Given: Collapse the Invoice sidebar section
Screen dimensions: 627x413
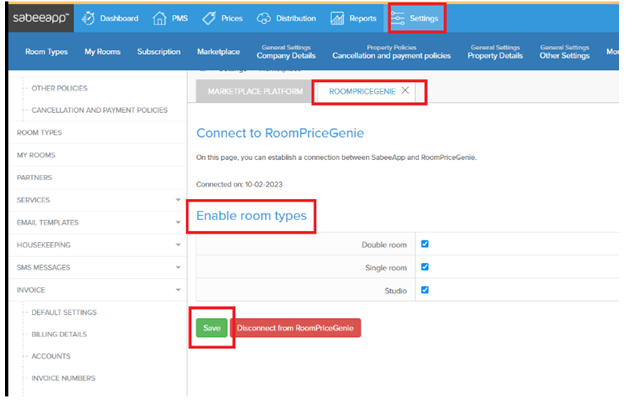Looking at the screenshot, I should coord(177,290).
